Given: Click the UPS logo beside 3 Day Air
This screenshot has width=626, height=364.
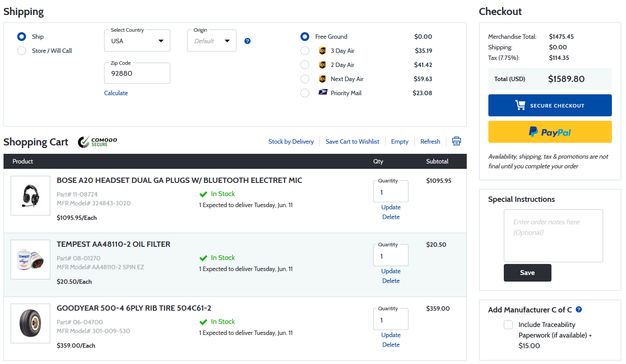Looking at the screenshot, I should pyautogui.click(x=322, y=51).
